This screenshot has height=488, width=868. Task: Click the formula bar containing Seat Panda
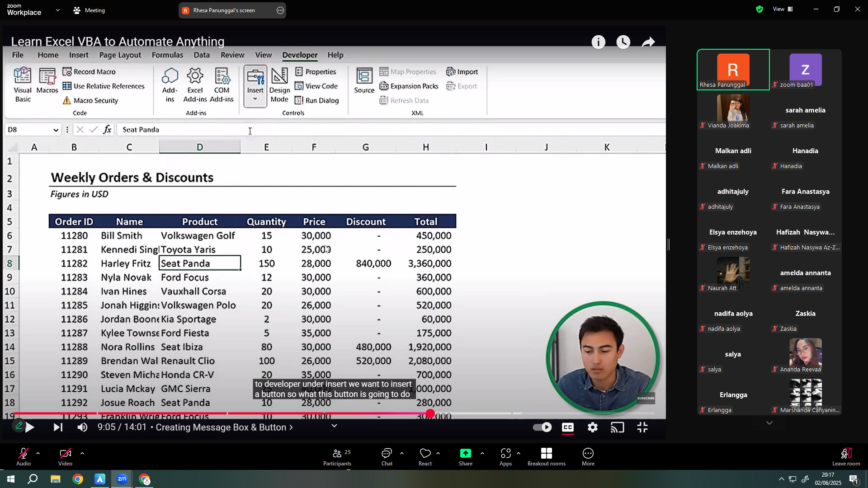tap(391, 130)
